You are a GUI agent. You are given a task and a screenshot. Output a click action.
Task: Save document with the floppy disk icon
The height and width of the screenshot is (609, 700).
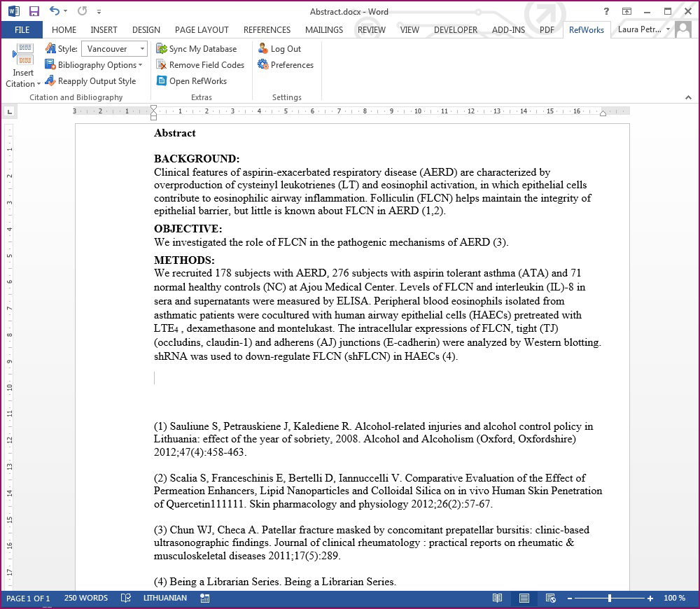[34, 11]
